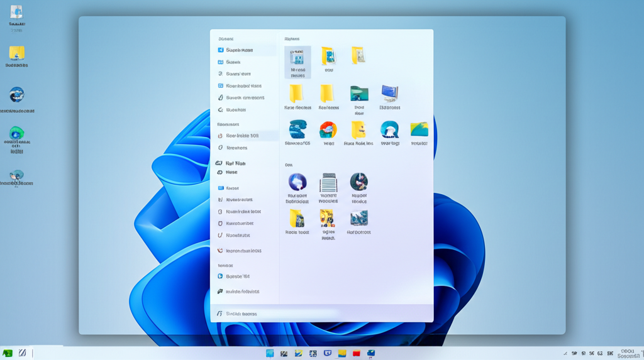
Task: Open the yellow-green landscape icon in the grid
Action: pos(419,130)
